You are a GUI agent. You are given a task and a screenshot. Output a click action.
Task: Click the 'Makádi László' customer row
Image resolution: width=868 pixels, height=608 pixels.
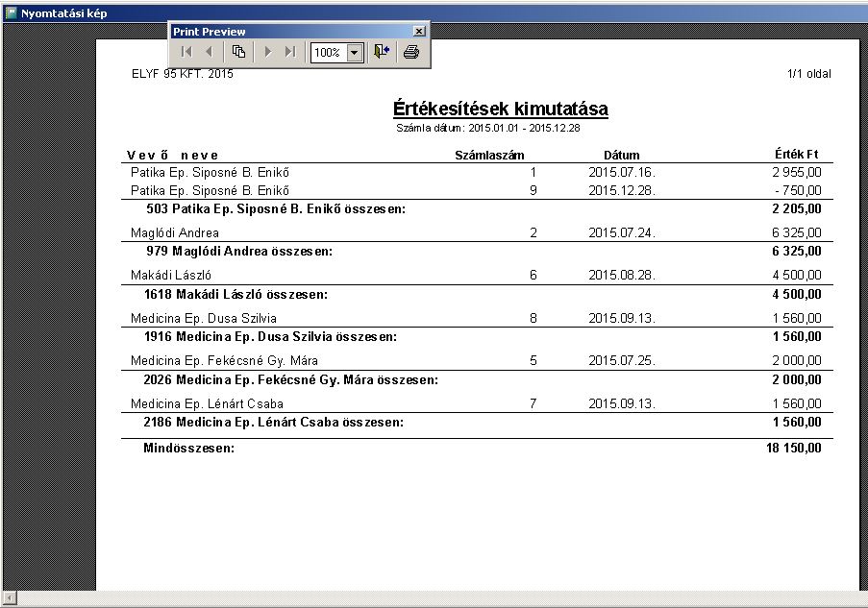pyautogui.click(x=477, y=275)
